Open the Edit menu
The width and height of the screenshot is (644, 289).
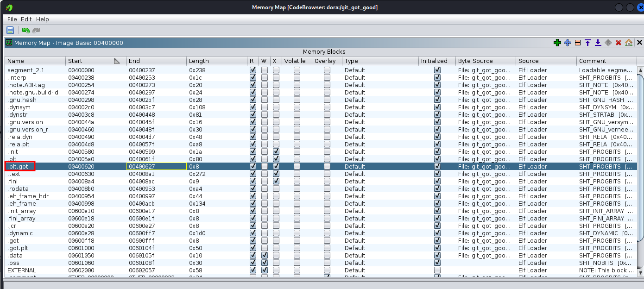pyautogui.click(x=26, y=19)
